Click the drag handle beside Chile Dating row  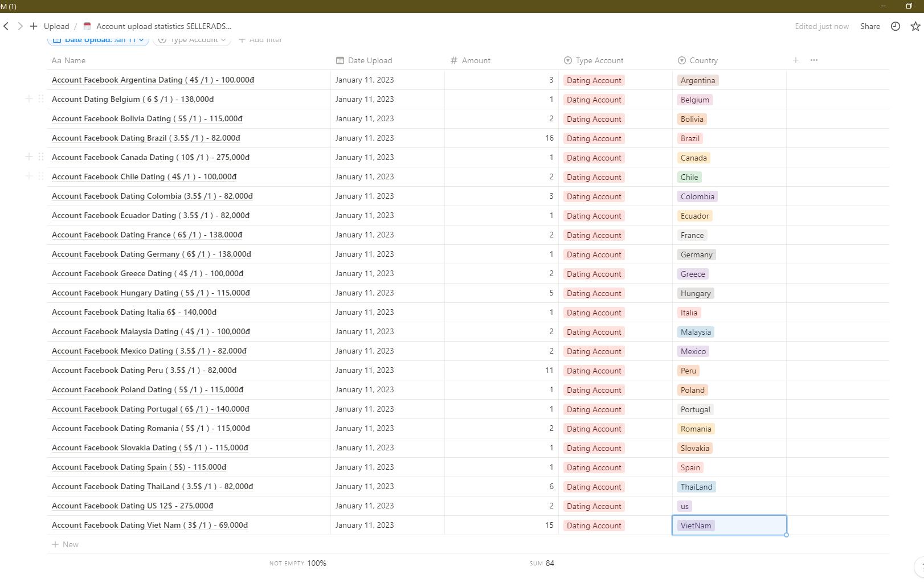(x=41, y=176)
